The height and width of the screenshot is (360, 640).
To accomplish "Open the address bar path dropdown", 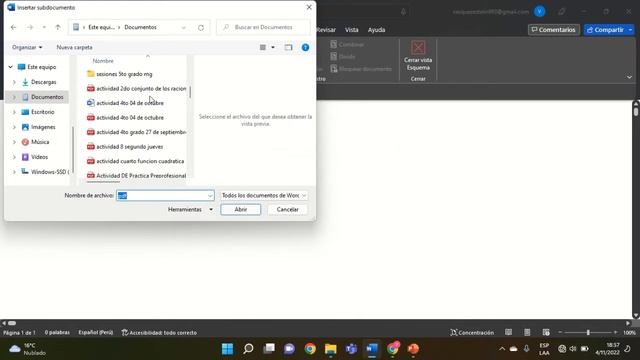I will coord(184,27).
